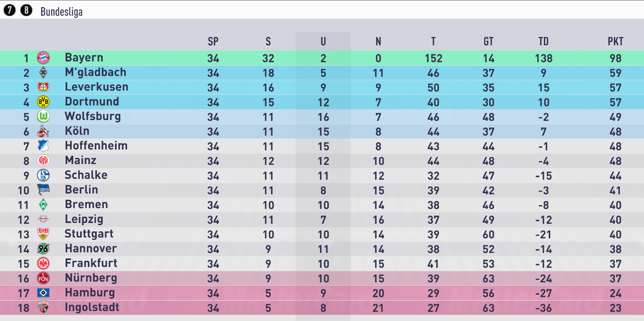Click the Hannover 96 logo
644x321 pixels.
tap(43, 249)
